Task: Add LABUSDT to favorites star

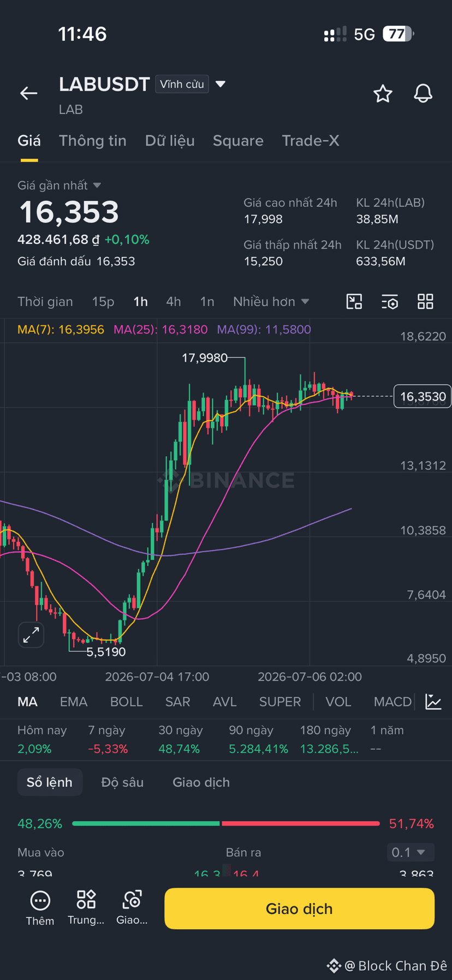Action: [383, 94]
